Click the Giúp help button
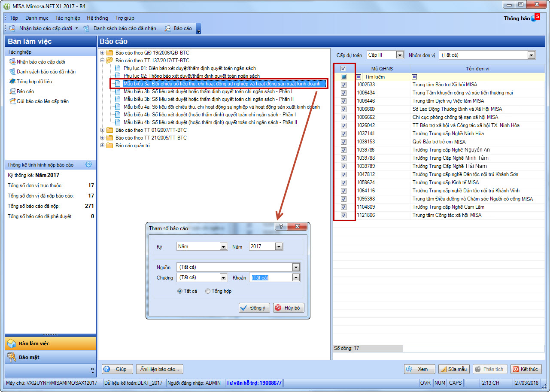 (117, 369)
